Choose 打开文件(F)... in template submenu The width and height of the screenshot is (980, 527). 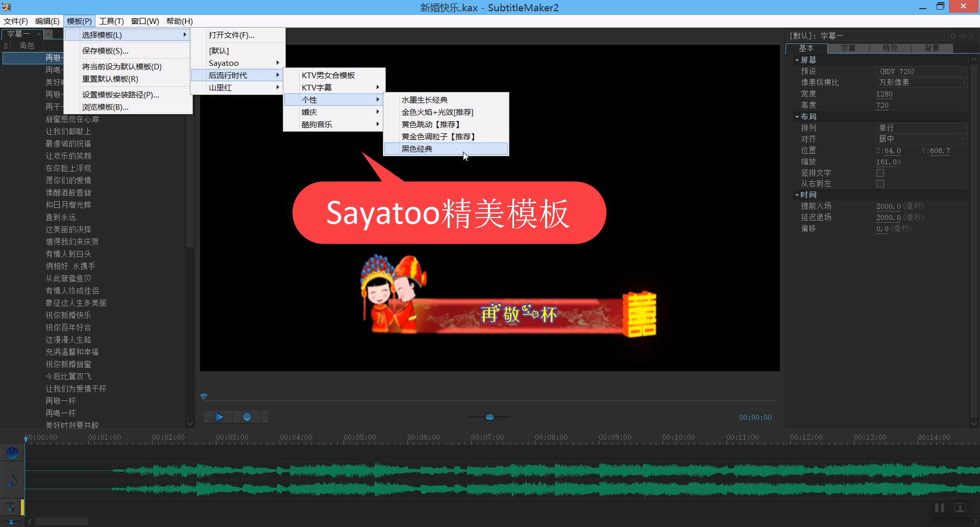(238, 35)
